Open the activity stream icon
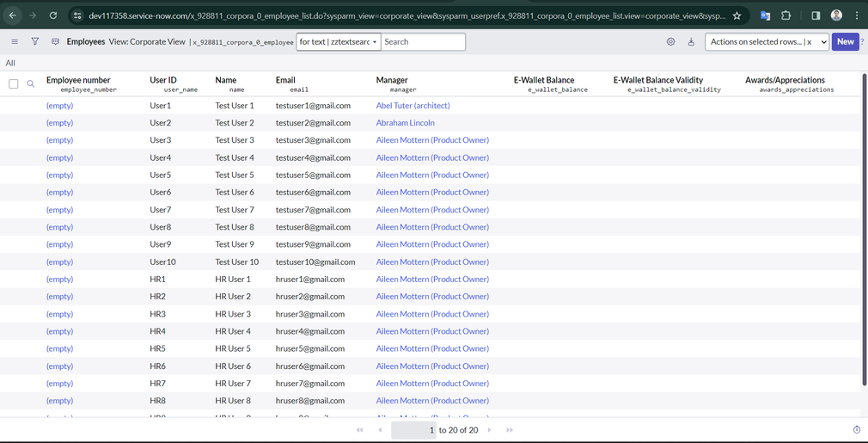Image resolution: width=868 pixels, height=443 pixels. (x=55, y=41)
